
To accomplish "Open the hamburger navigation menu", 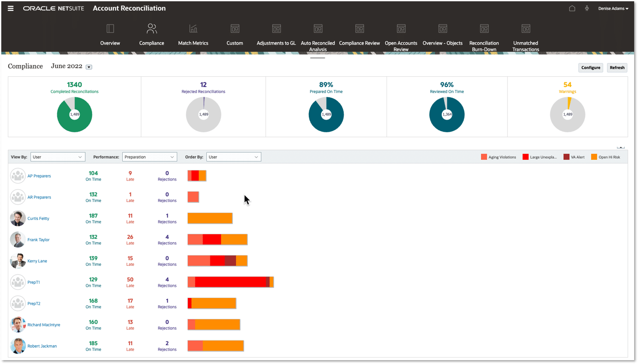I will coord(11,8).
